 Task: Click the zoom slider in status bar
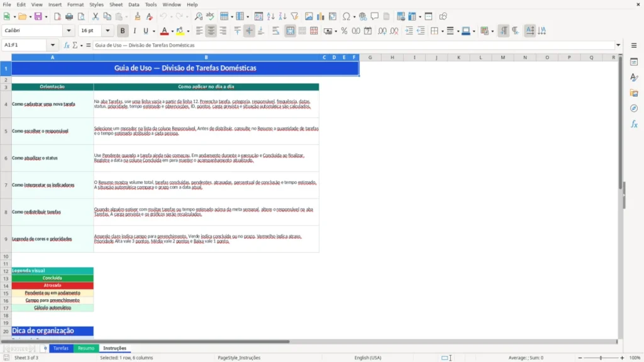[x=601, y=358]
